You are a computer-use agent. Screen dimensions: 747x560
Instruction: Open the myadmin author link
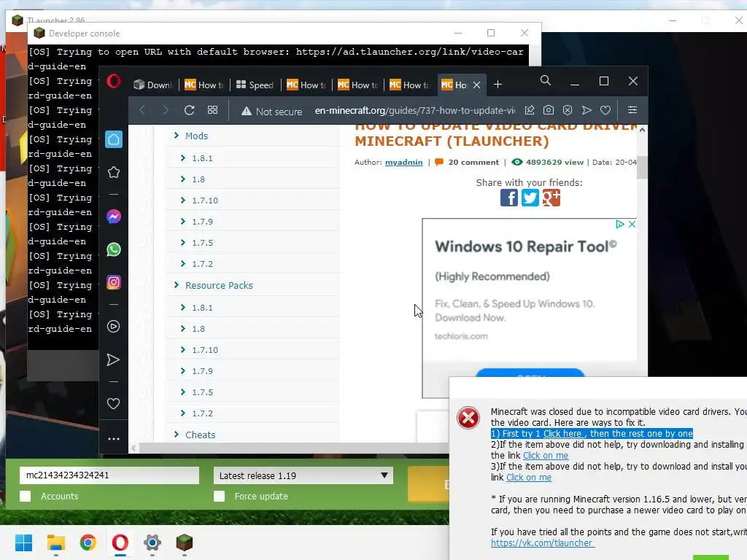(403, 162)
